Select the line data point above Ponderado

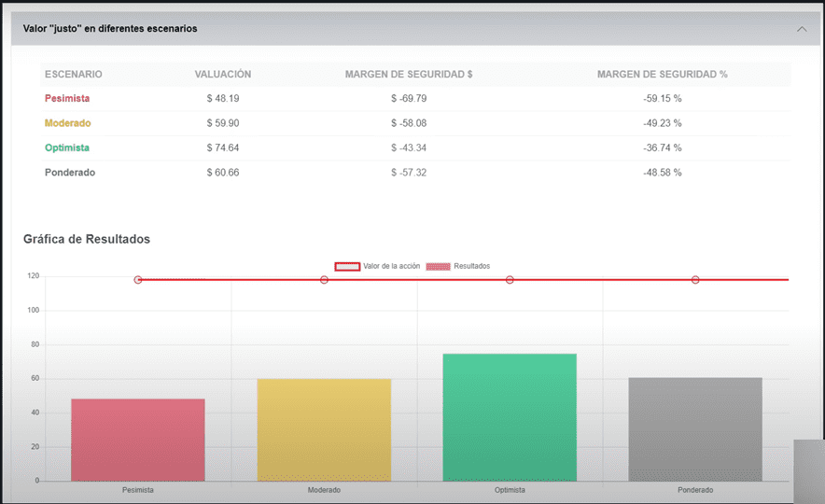695,280
